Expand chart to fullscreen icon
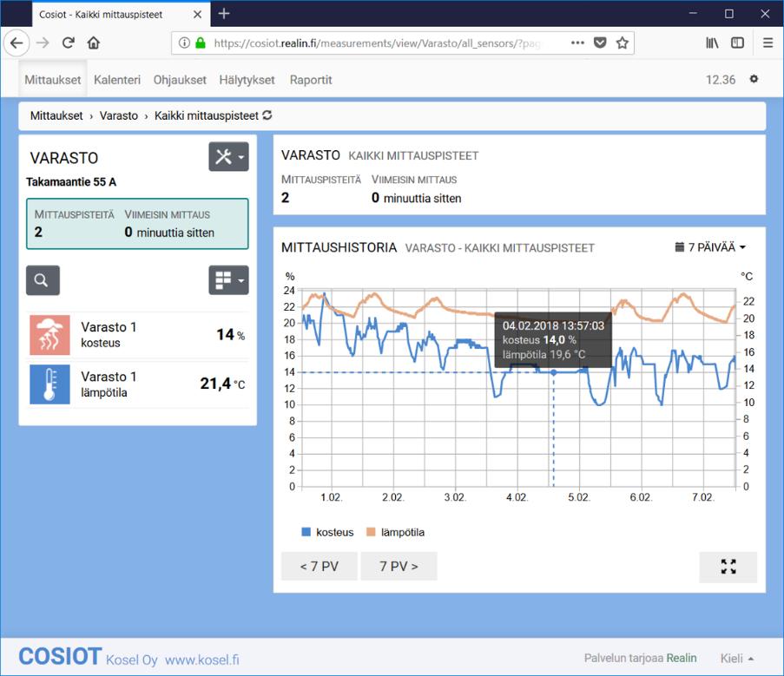This screenshot has height=676, width=784. (x=728, y=567)
